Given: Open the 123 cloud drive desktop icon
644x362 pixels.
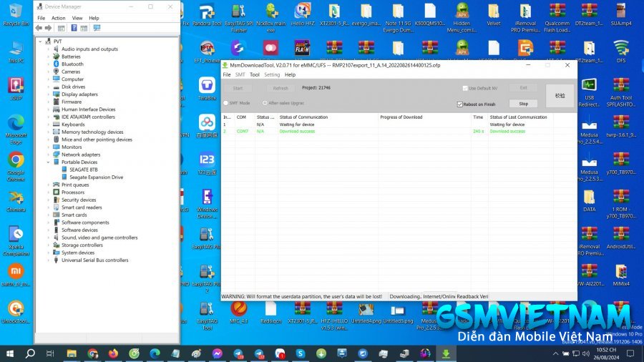Looking at the screenshot, I should tap(207, 164).
